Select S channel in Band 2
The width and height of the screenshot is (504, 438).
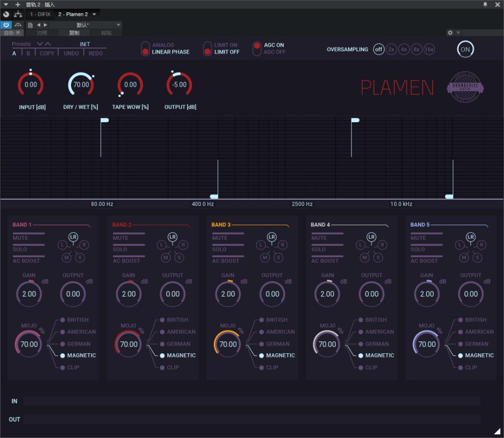click(179, 258)
